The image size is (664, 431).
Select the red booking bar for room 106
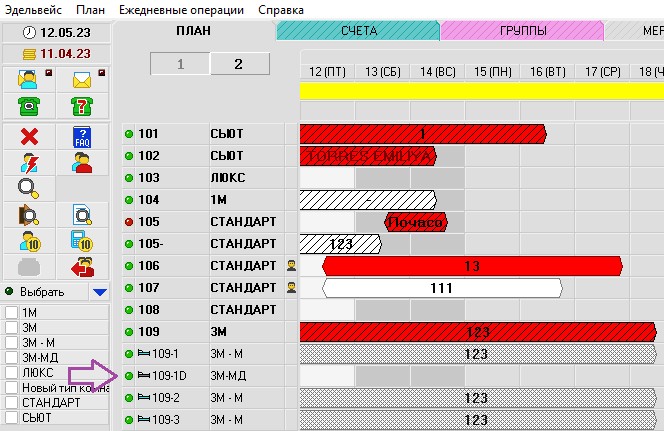coord(470,265)
